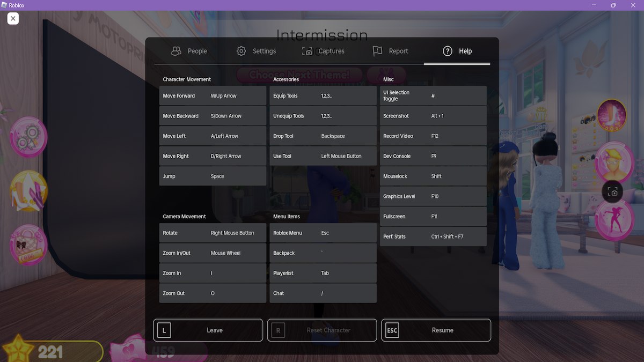
Task: Click the Reset Character button
Action: click(321, 330)
